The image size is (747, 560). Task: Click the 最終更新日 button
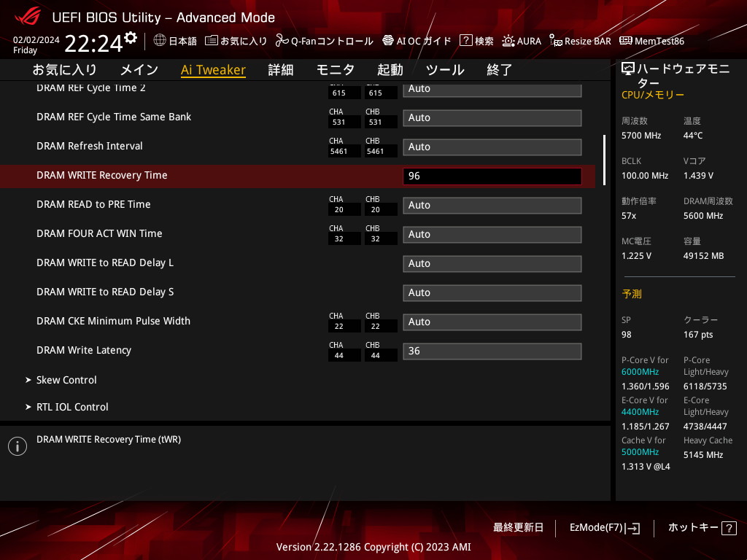click(519, 528)
